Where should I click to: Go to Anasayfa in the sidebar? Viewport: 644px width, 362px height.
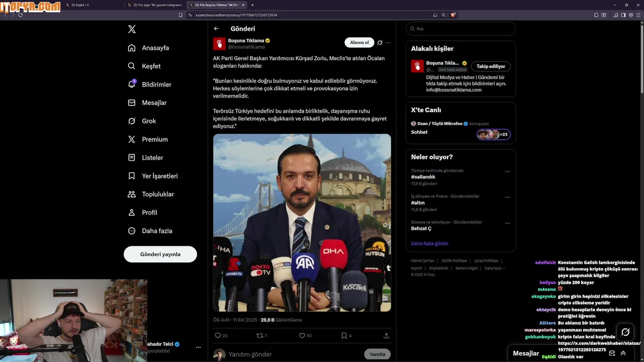(x=148, y=48)
